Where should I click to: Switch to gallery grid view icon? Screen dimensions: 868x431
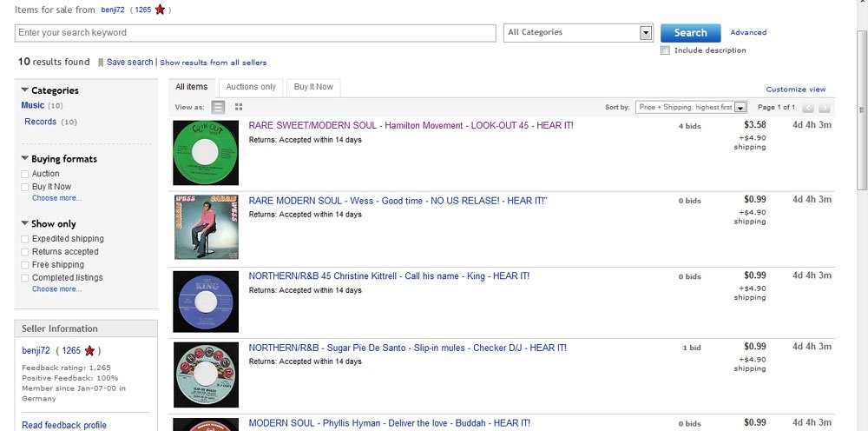pyautogui.click(x=239, y=107)
